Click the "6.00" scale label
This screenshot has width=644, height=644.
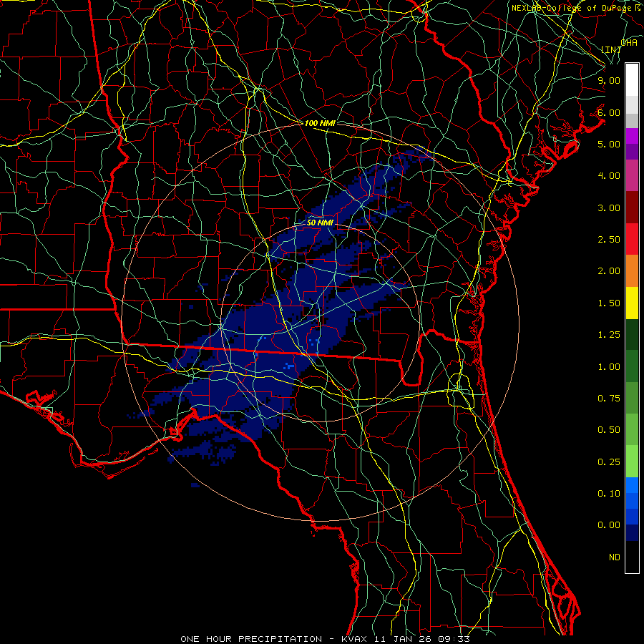pos(609,112)
